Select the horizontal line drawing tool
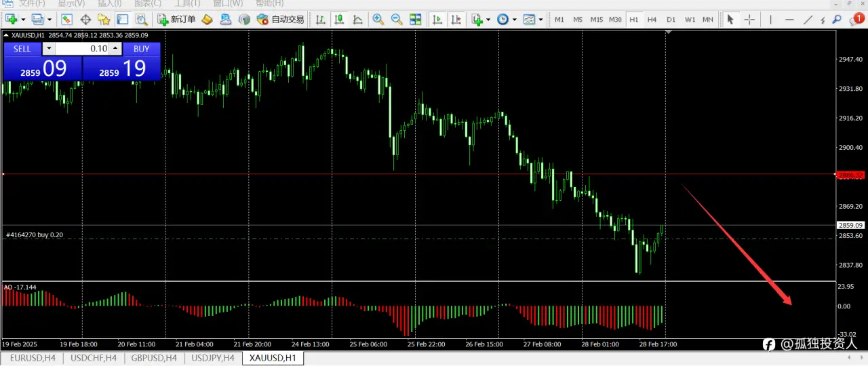This screenshot has height=366, width=868. 789,20
